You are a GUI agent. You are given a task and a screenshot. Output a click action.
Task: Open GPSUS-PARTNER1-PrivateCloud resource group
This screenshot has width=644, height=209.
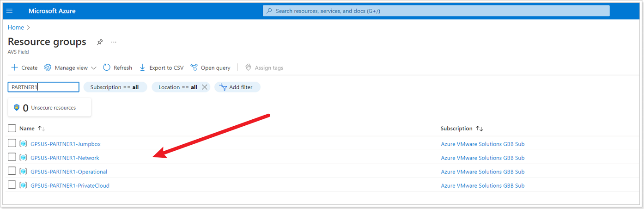tap(70, 185)
